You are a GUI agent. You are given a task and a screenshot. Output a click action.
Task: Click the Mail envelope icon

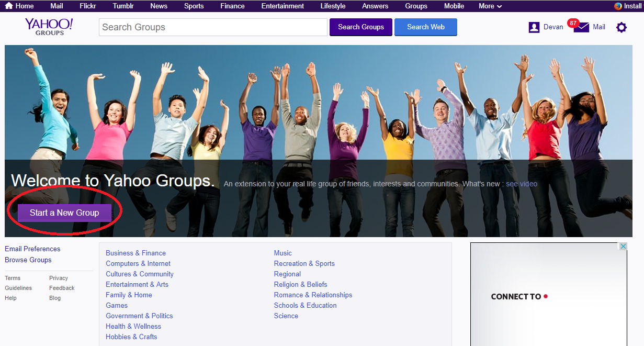click(582, 27)
